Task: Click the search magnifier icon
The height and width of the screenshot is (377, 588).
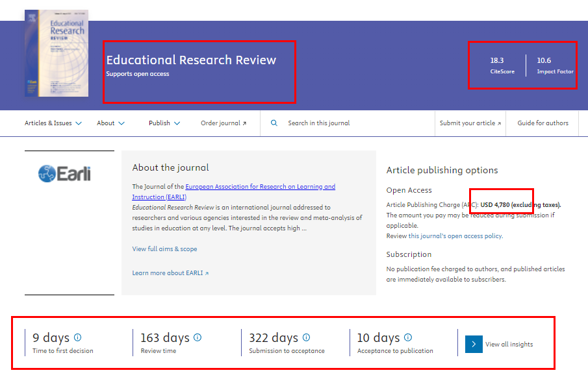Action: [274, 122]
